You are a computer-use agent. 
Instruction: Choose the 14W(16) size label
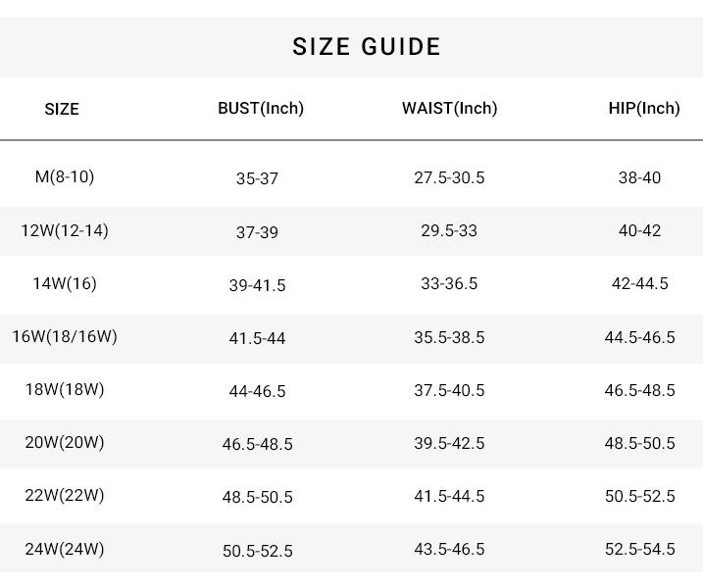point(65,283)
